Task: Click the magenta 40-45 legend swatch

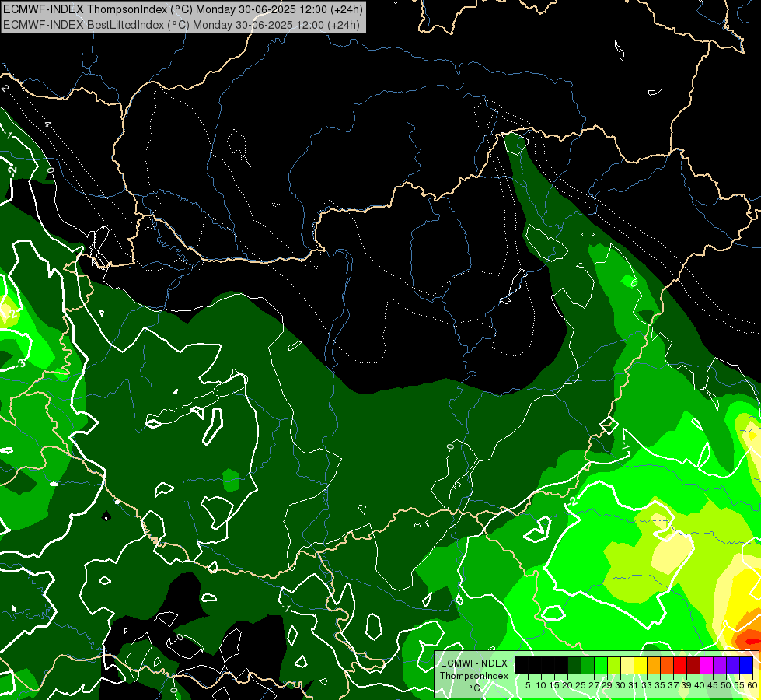Action: (707, 665)
